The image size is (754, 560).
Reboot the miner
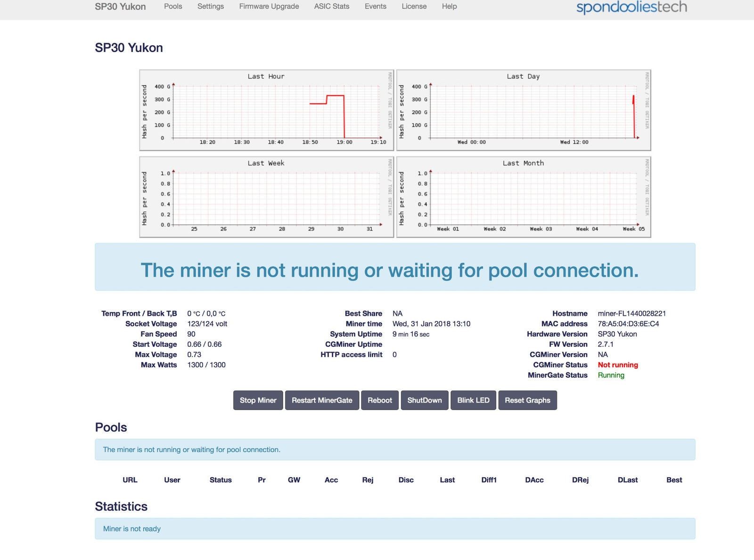click(x=380, y=400)
